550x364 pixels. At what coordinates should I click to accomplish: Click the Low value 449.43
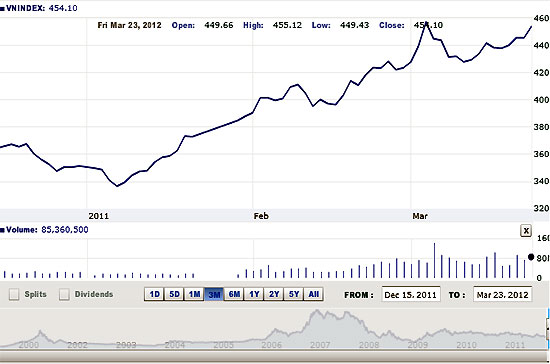(x=354, y=25)
